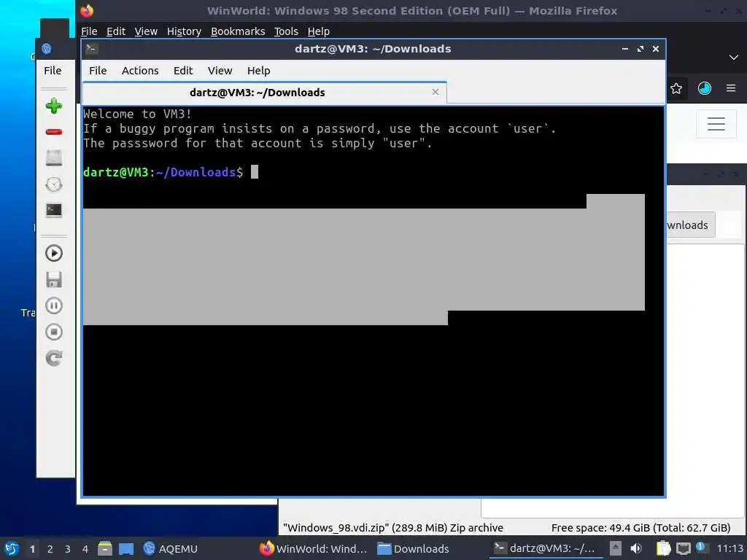Open the volume control tray icon

[636, 548]
